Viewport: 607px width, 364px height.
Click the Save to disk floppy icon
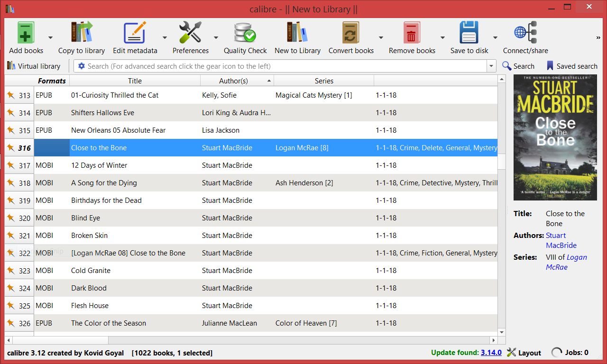469,33
